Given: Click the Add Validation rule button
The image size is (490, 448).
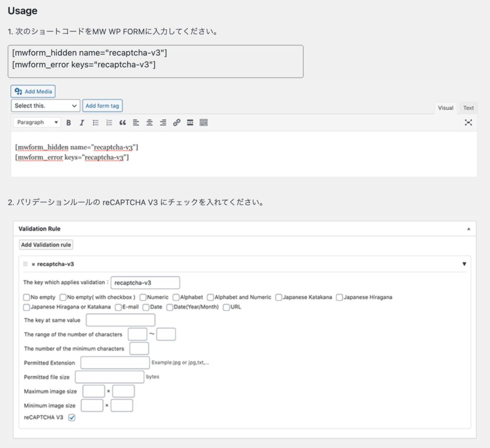Looking at the screenshot, I should click(46, 245).
